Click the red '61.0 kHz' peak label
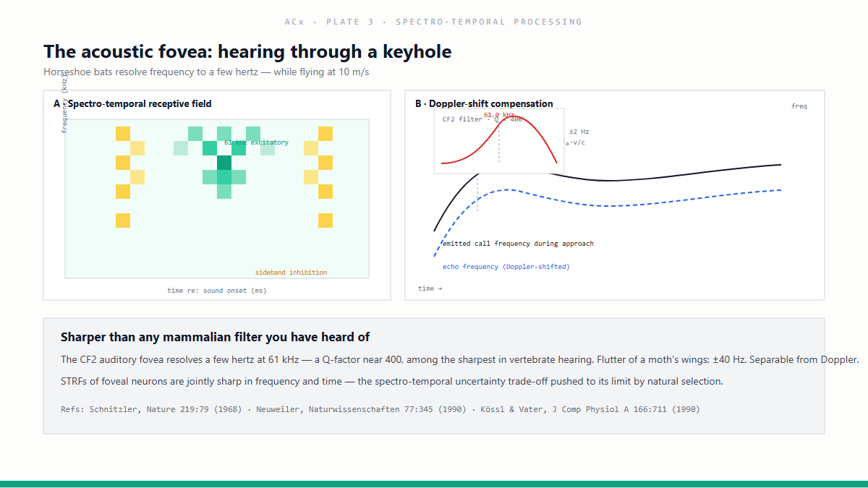 coord(499,115)
